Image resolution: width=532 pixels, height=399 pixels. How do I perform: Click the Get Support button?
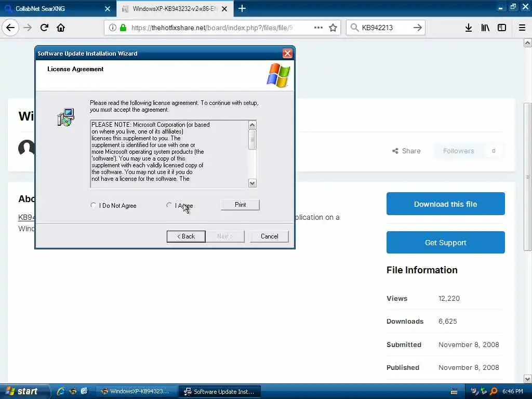(445, 242)
